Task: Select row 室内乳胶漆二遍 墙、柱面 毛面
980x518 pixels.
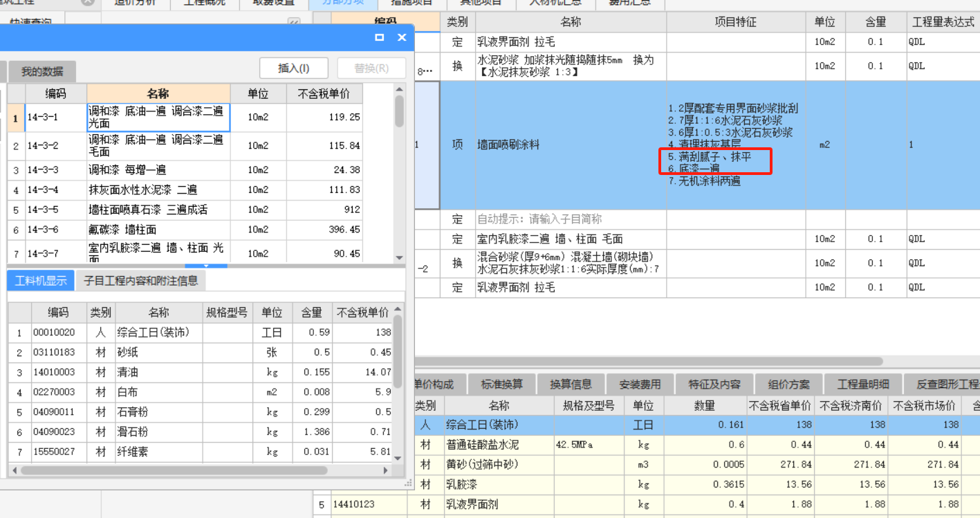Action: coord(697,239)
